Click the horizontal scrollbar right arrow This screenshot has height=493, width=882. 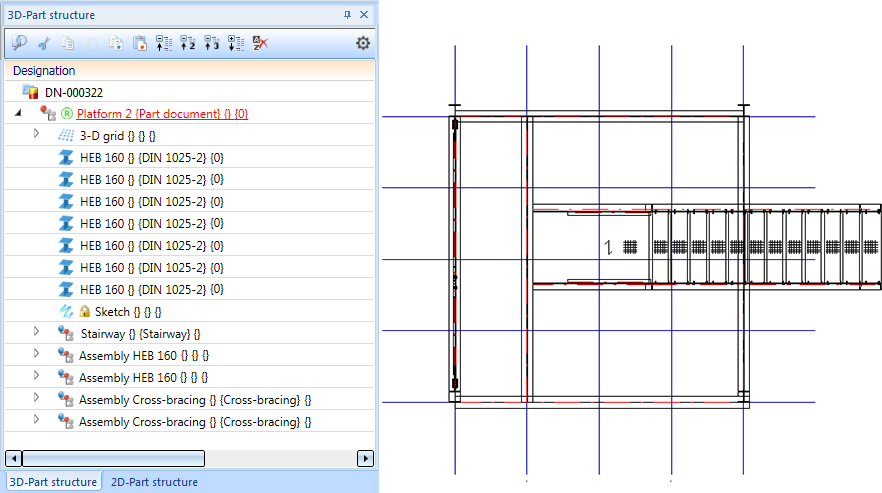[x=366, y=459]
